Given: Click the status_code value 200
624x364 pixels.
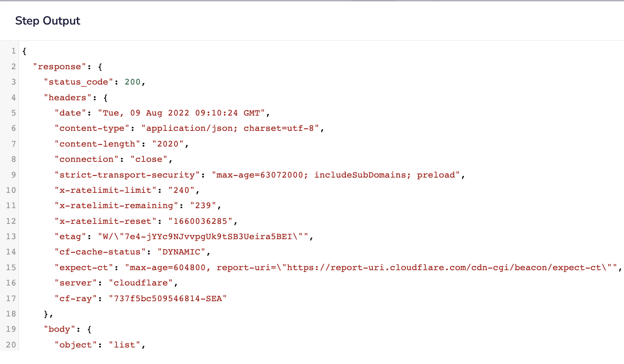Looking at the screenshot, I should coord(132,82).
